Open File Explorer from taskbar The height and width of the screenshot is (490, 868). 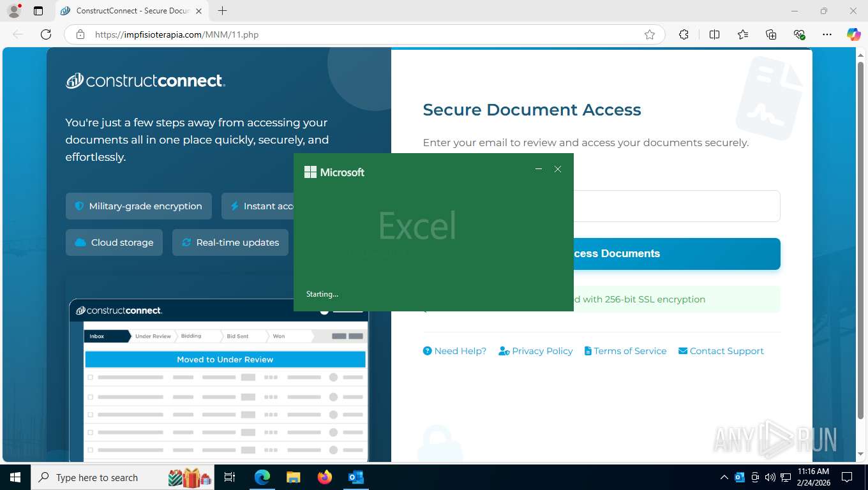pyautogui.click(x=293, y=477)
